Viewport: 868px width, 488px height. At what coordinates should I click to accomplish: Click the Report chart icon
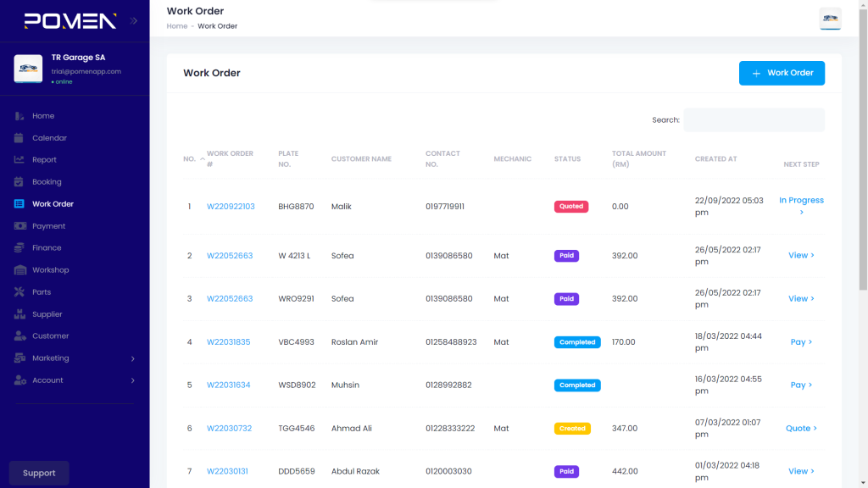(19, 160)
